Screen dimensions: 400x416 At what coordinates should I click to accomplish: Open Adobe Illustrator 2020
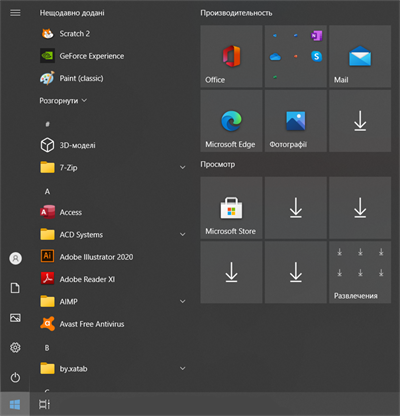(87, 257)
